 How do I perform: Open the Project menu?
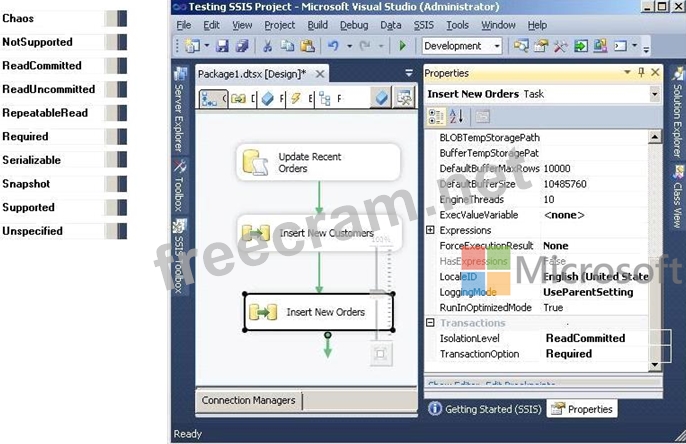[280, 25]
